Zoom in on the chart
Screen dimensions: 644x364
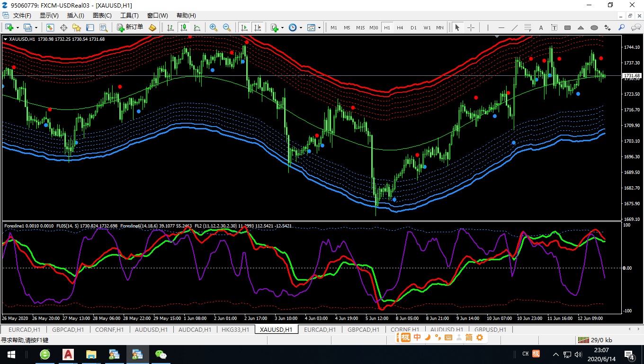click(x=214, y=27)
